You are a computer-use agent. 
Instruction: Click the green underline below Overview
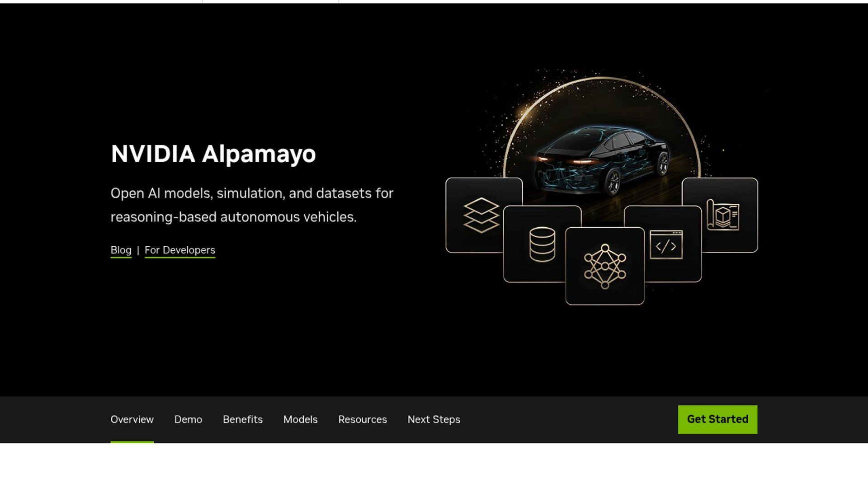pos(132,442)
